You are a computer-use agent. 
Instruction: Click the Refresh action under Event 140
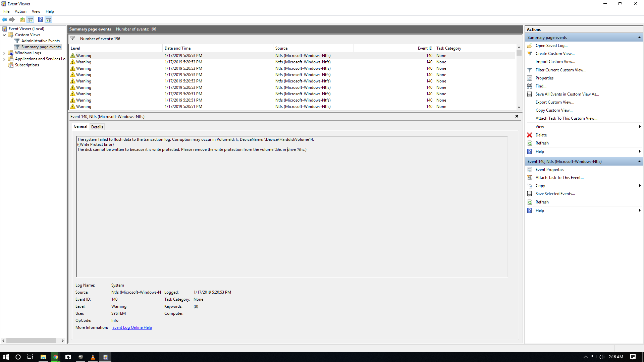[542, 202]
